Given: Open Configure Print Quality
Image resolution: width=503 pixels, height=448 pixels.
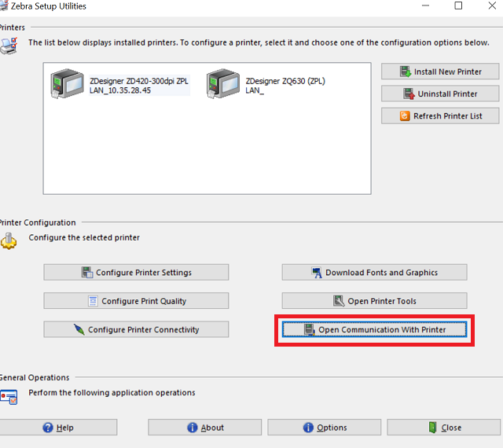Looking at the screenshot, I should (x=136, y=301).
